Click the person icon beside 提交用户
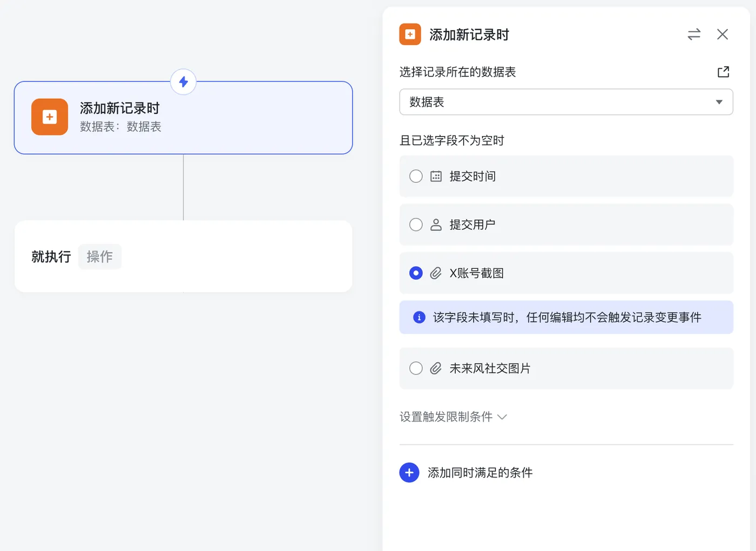Image resolution: width=756 pixels, height=551 pixels. (x=436, y=225)
